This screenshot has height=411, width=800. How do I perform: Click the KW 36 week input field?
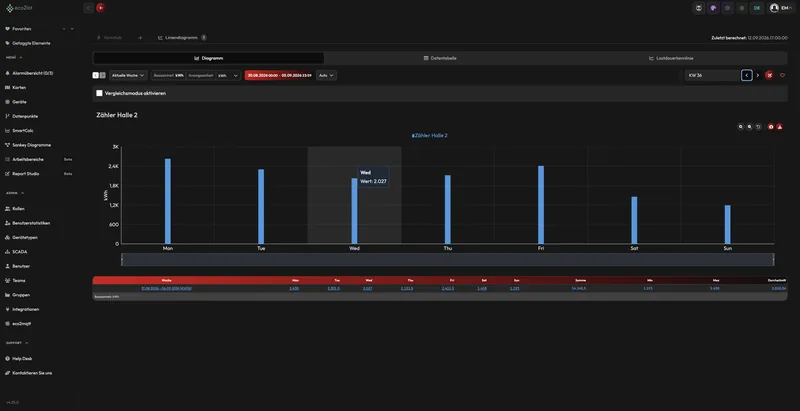(713, 75)
